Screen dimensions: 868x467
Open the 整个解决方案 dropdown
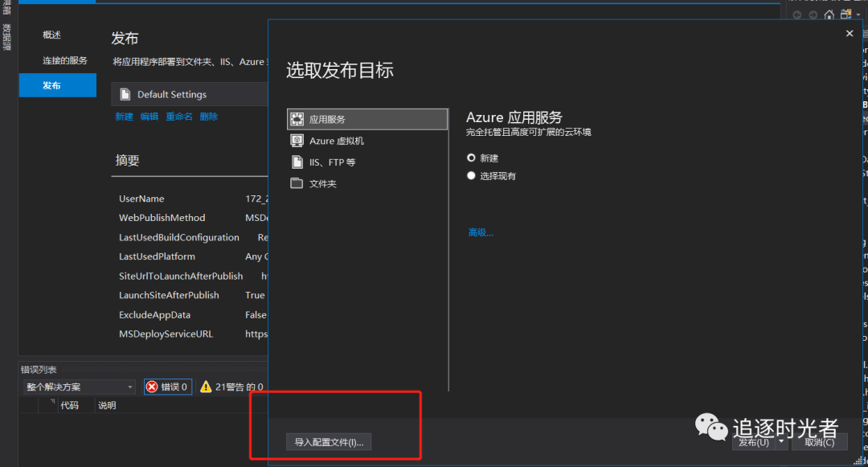[x=129, y=387]
